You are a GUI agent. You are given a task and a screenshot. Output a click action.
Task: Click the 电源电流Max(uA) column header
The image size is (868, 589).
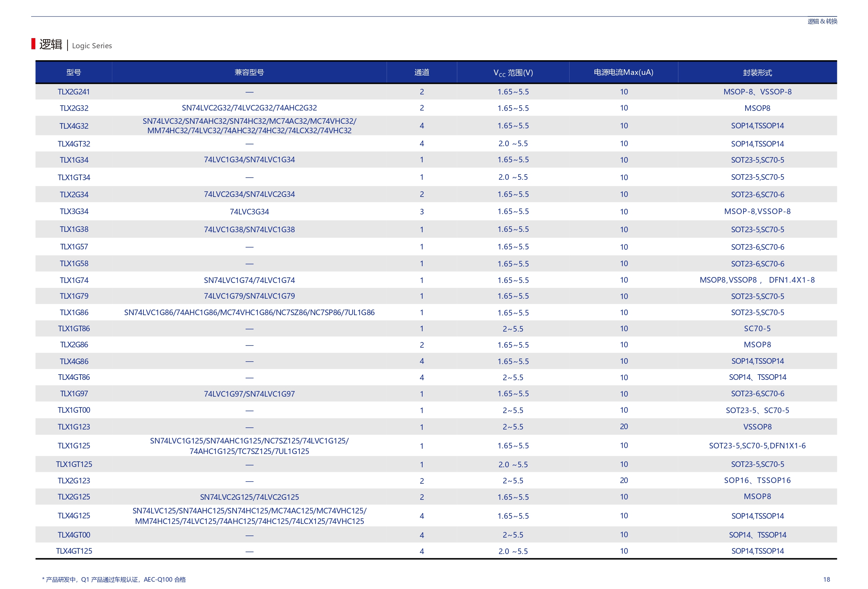point(623,72)
